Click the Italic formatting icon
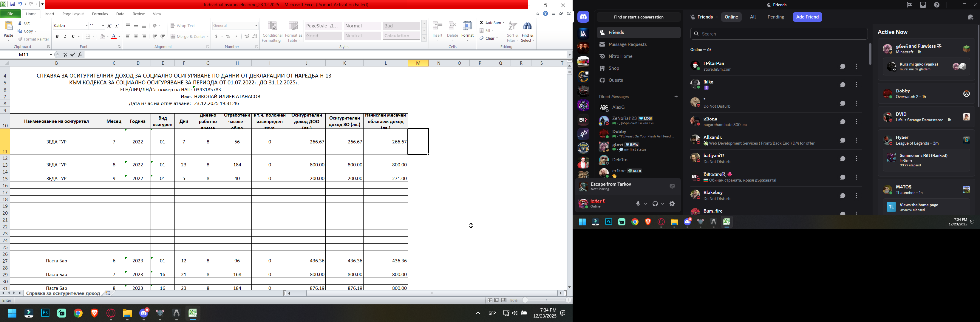The width and height of the screenshot is (980, 322). [x=65, y=36]
